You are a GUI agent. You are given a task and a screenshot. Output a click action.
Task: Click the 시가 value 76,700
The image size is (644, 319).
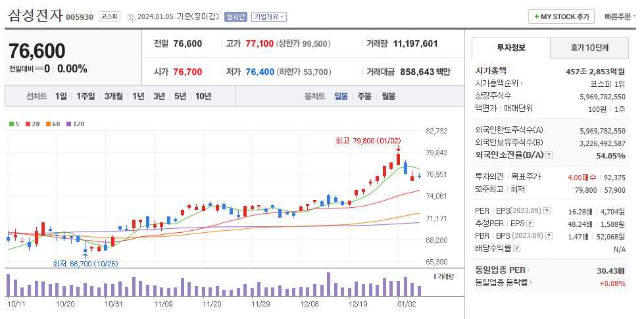click(187, 72)
